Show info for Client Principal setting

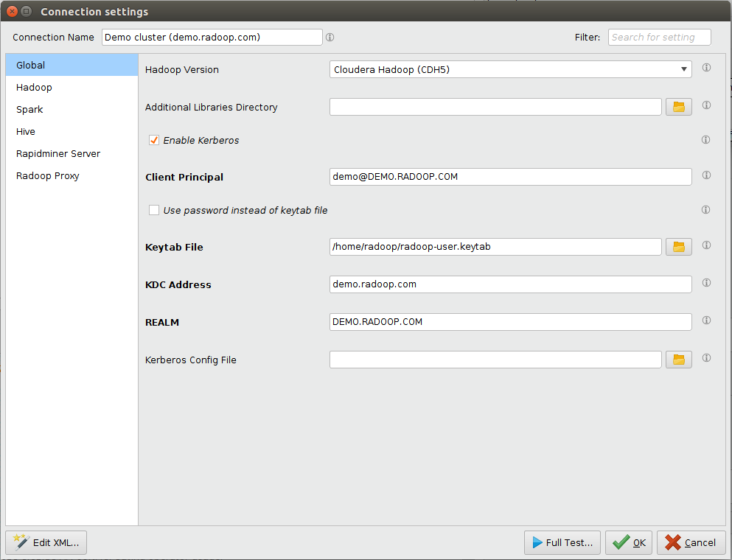click(x=706, y=175)
